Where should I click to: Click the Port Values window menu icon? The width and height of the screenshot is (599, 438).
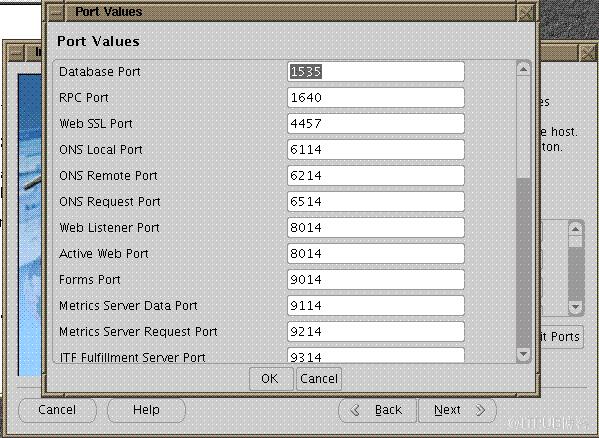click(56, 12)
